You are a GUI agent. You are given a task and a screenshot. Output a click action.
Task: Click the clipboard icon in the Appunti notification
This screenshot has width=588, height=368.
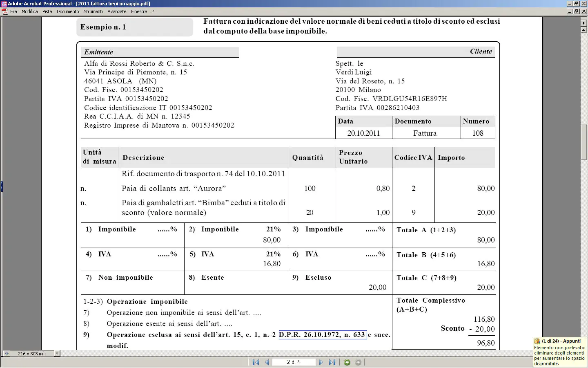pyautogui.click(x=537, y=341)
